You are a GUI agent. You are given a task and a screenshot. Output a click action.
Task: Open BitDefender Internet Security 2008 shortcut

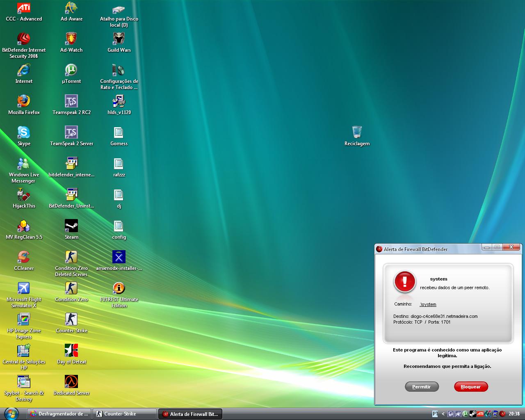(x=24, y=46)
